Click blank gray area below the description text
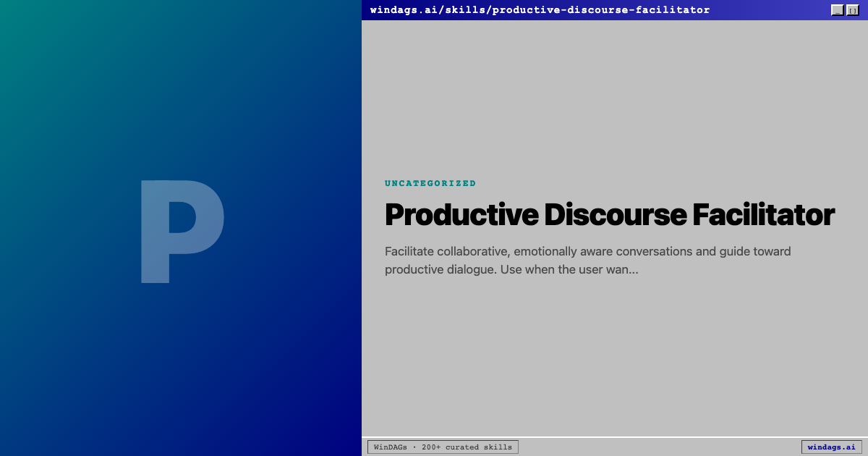Viewport: 868px width, 456px height. pyautogui.click(x=615, y=355)
